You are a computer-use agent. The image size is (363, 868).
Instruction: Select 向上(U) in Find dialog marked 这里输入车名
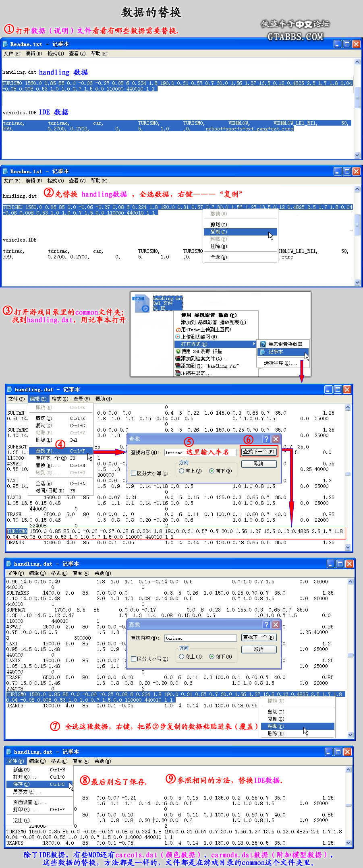point(182,471)
